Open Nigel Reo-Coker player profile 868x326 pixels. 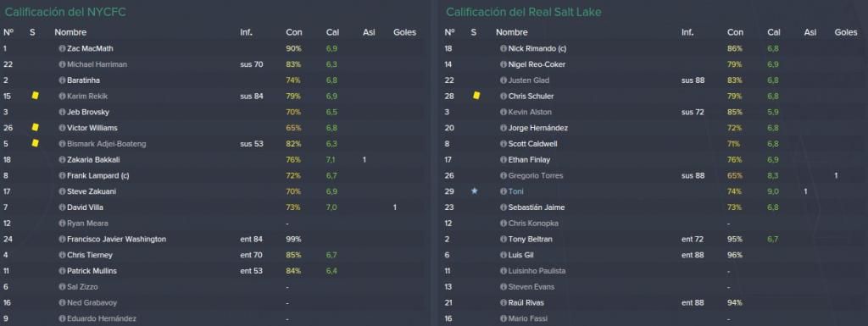(537, 64)
